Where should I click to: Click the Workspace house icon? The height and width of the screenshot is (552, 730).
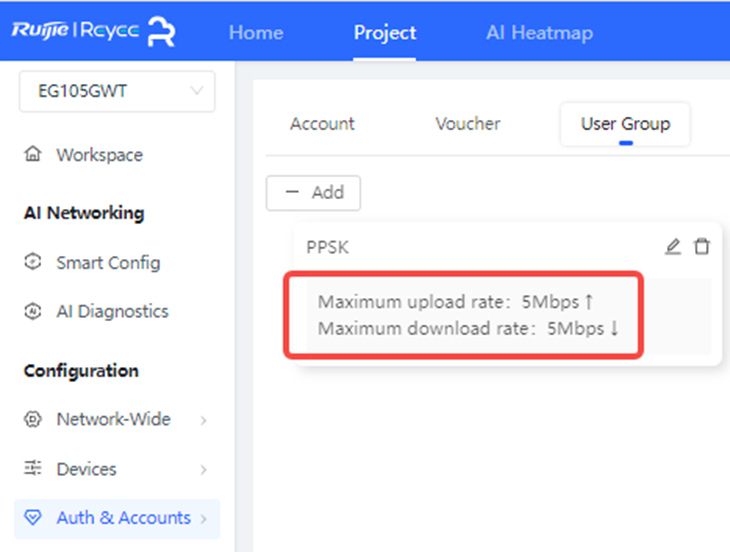[x=33, y=155]
